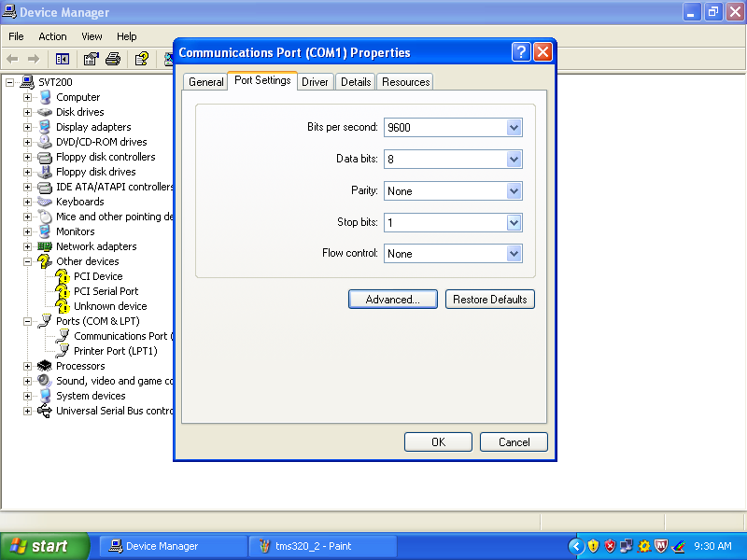This screenshot has width=747, height=560.
Task: Click the McAfee shield icon in system tray
Action: point(659,546)
